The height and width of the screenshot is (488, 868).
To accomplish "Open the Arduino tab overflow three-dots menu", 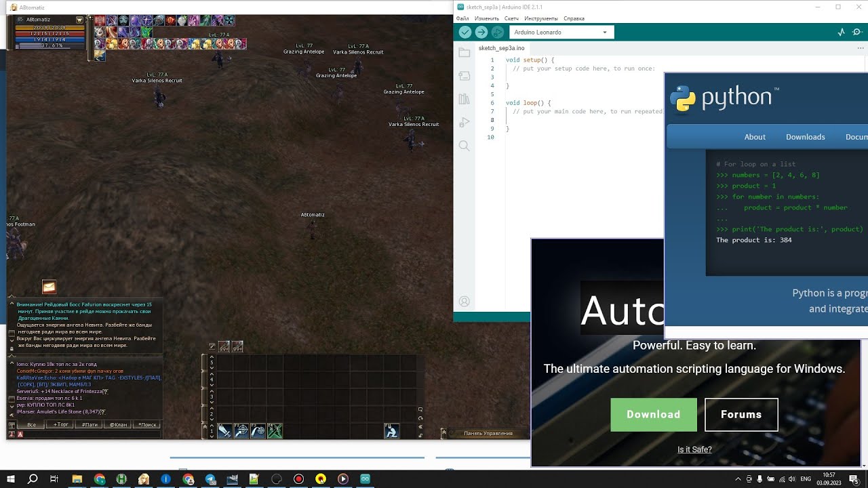I will [x=861, y=48].
